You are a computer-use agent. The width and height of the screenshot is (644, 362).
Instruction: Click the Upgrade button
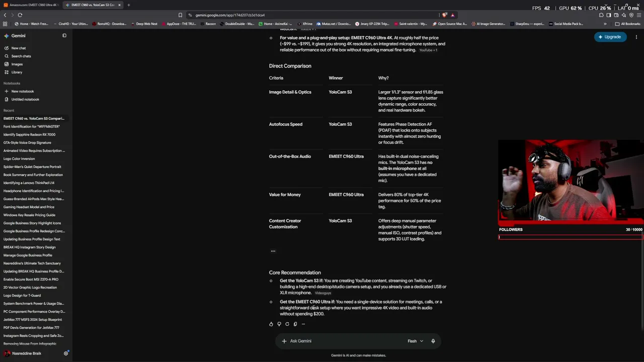(x=609, y=37)
